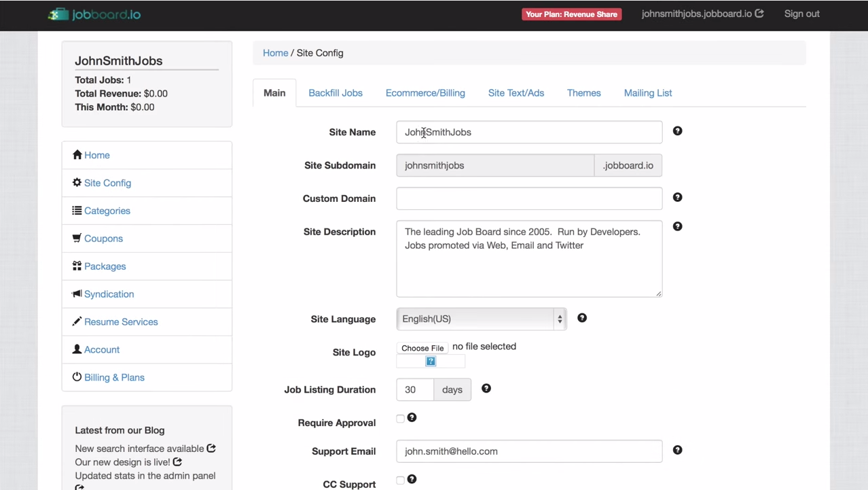Image resolution: width=868 pixels, height=490 pixels.
Task: Check the box next to Require Approval help icon
Action: (x=400, y=419)
